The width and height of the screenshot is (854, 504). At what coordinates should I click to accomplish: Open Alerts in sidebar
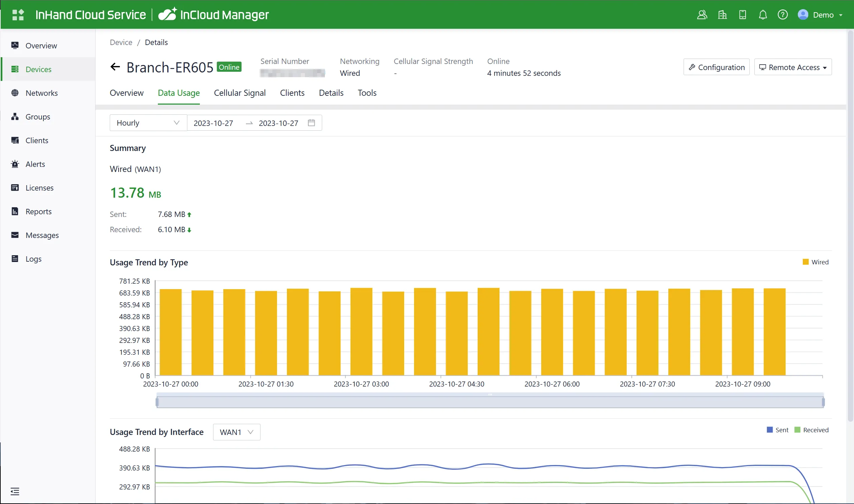coord(47,164)
